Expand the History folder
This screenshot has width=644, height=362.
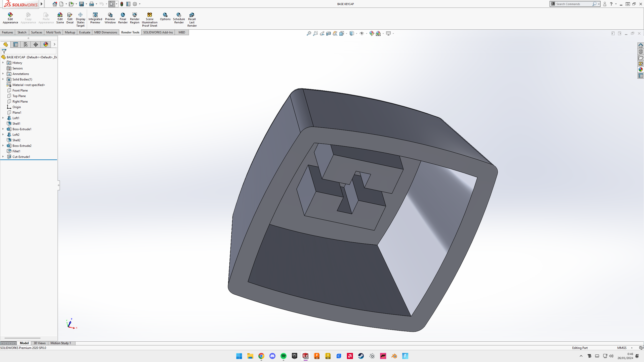coord(3,63)
